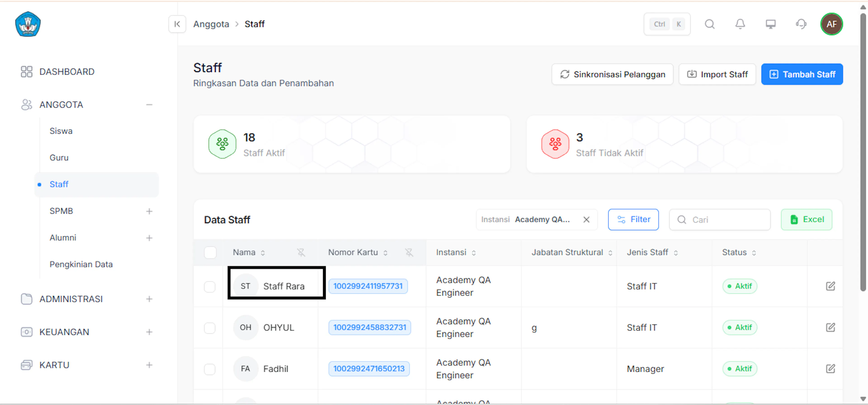
Task: Sort by Nama column
Action: click(263, 253)
